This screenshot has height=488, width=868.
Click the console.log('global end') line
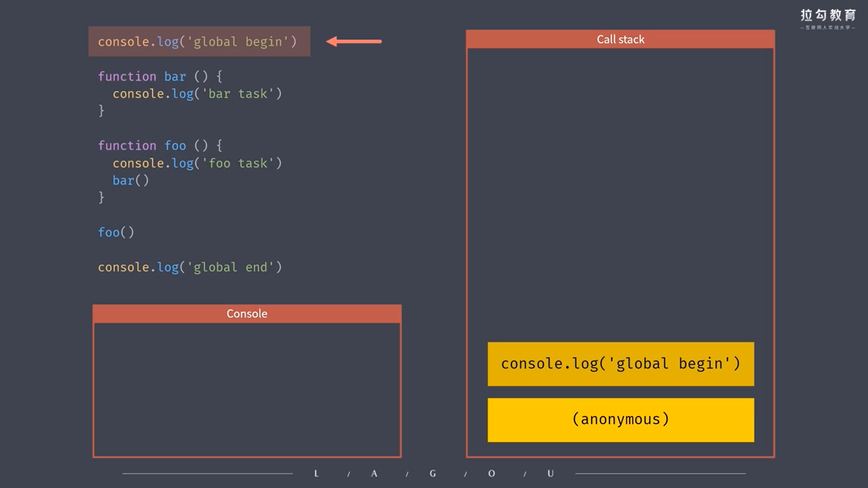(x=190, y=267)
